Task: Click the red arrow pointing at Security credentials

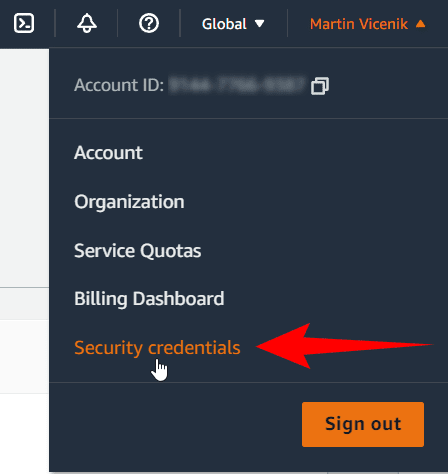Action: pos(345,346)
